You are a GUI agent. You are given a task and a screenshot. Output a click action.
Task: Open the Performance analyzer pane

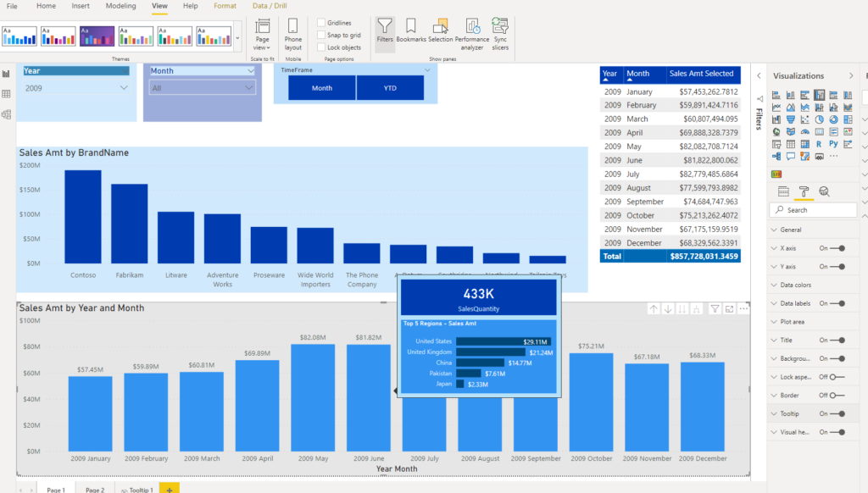[471, 34]
